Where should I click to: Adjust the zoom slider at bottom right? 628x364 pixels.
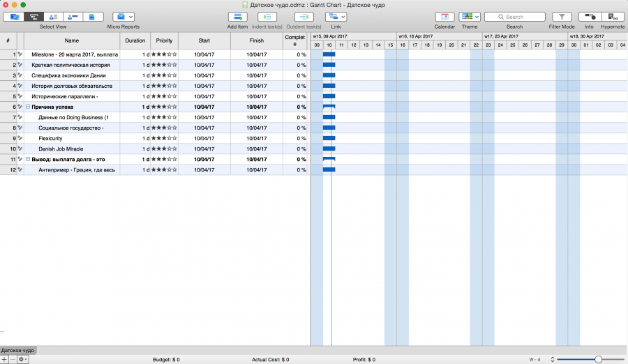point(598,359)
